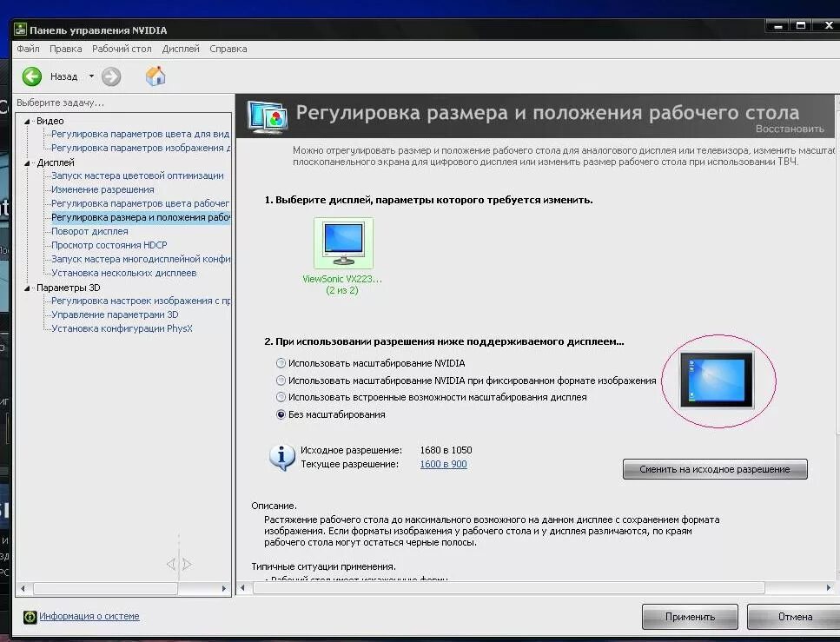
Task: Open the Файл menu
Action: [28, 49]
